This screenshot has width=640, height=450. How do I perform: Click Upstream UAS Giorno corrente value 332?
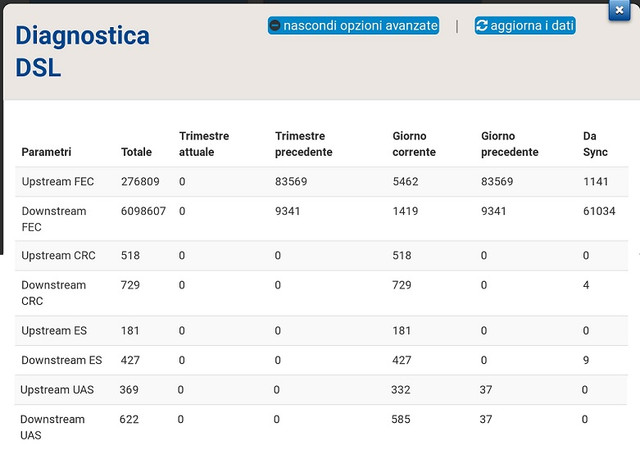(401, 390)
